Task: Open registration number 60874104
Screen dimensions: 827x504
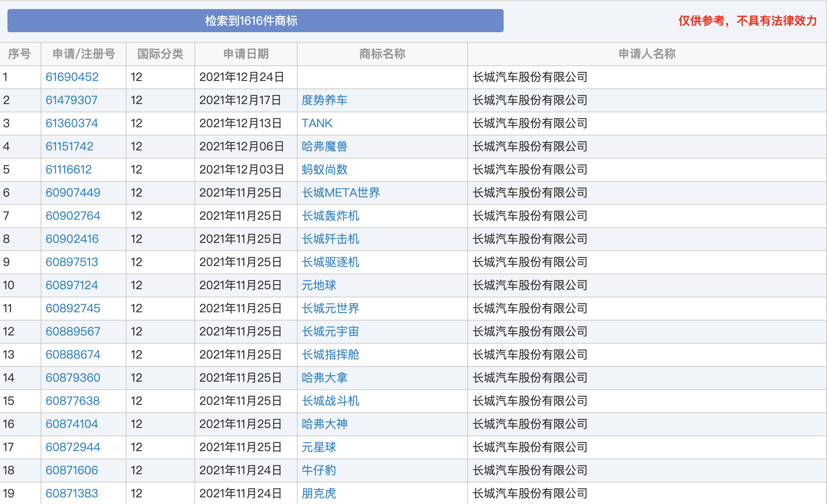Action: (x=72, y=424)
